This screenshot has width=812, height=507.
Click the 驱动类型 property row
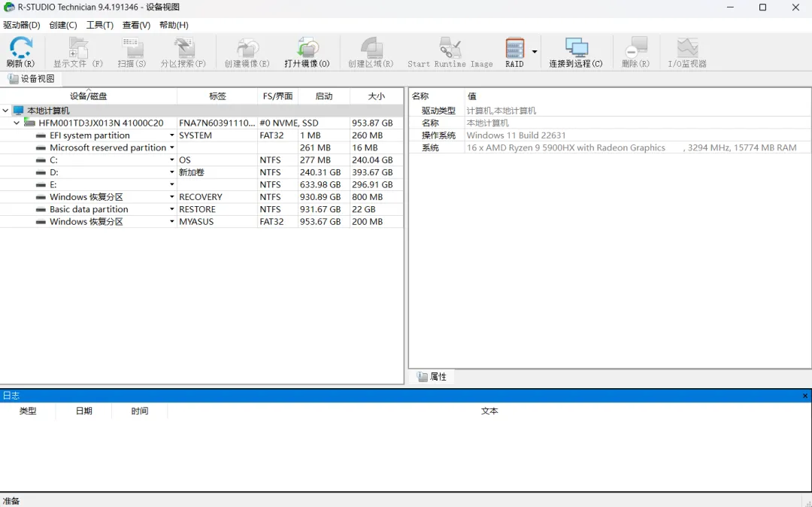610,111
